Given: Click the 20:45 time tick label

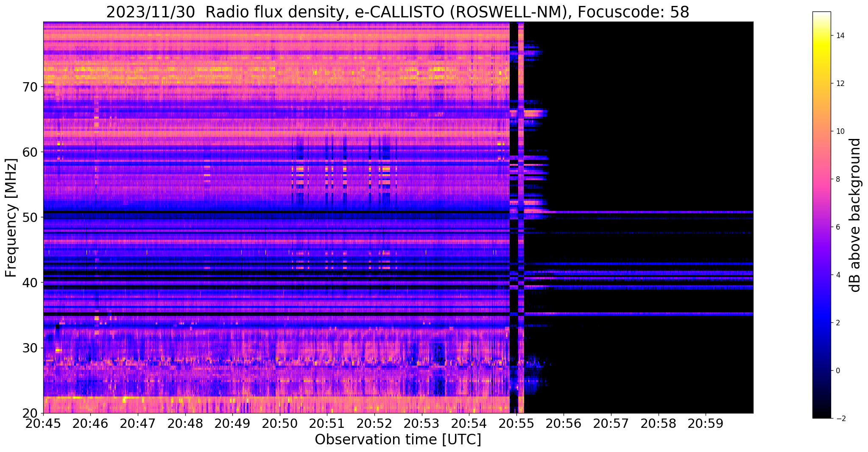Looking at the screenshot, I should point(43,423).
